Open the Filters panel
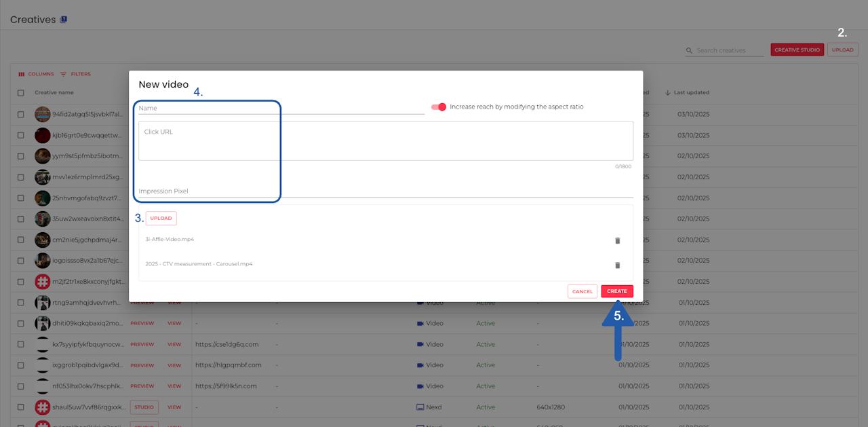This screenshot has height=427, width=868. (75, 74)
